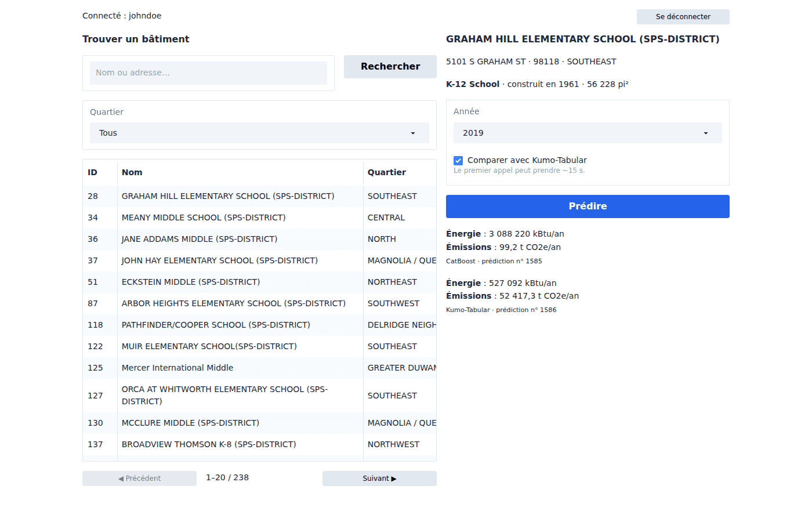The width and height of the screenshot is (812, 522).
Task: Open the Quartier dropdown set to Tous
Action: (x=259, y=133)
